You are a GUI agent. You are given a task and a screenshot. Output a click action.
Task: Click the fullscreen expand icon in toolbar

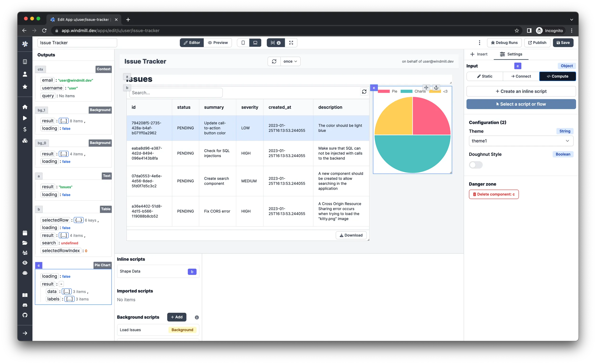(291, 43)
